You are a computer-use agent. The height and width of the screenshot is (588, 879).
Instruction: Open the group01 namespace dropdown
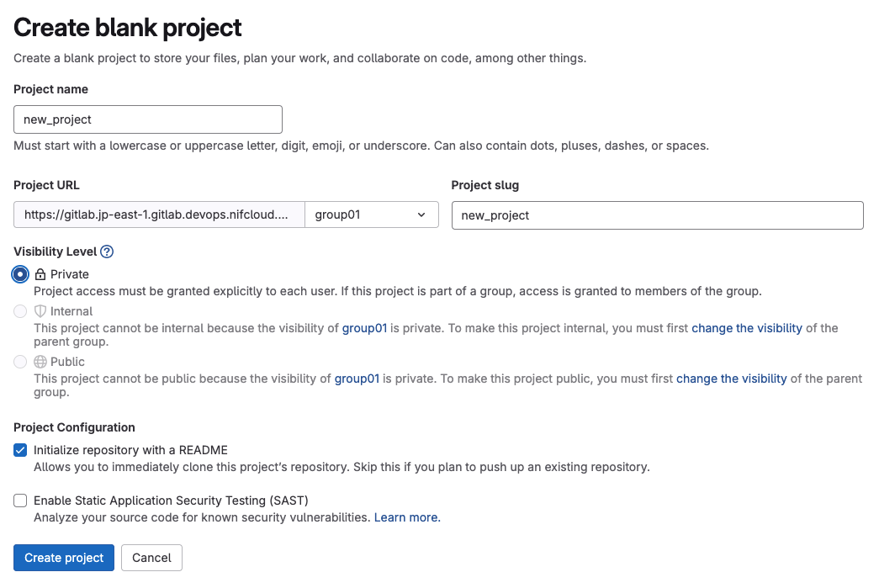coord(371,215)
